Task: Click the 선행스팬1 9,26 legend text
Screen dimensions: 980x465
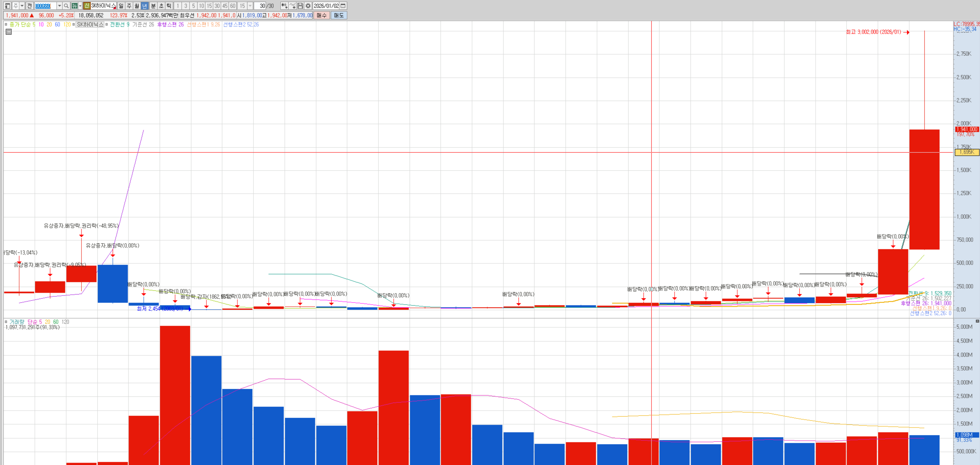Action: pyautogui.click(x=203, y=24)
